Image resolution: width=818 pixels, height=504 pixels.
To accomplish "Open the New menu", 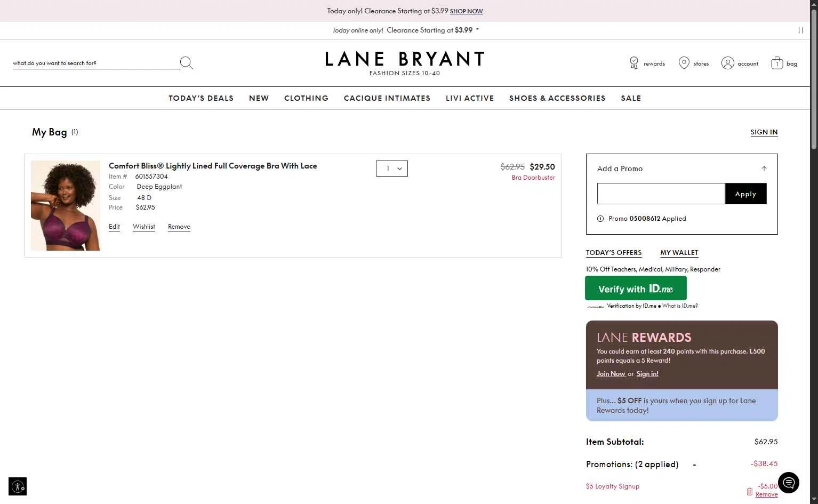I will [x=259, y=98].
